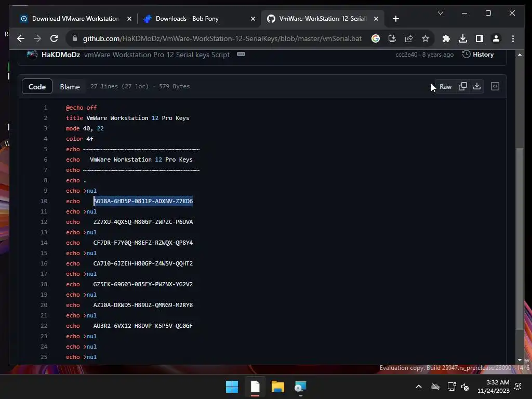
Task: Close the VmWare-WorkStation-12-Serial tab
Action: pyautogui.click(x=376, y=19)
